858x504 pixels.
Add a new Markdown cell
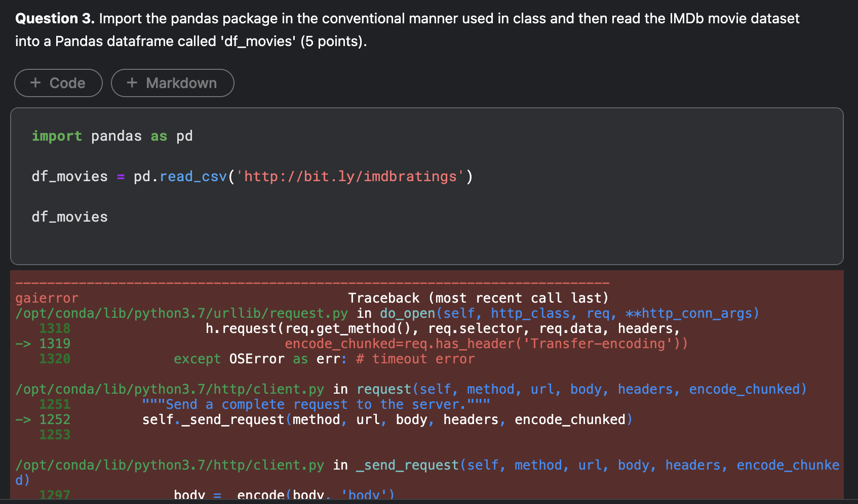172,82
